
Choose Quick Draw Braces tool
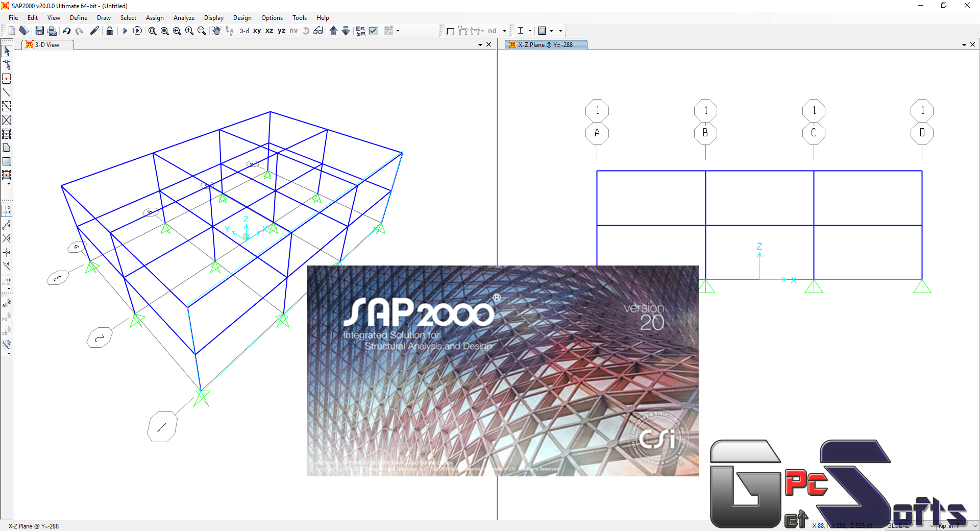point(7,120)
